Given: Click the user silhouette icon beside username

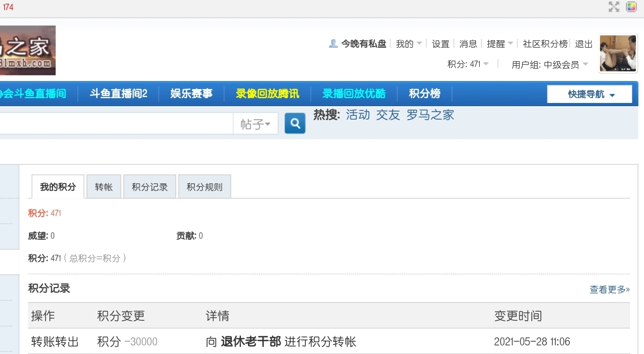Looking at the screenshot, I should click(x=333, y=44).
